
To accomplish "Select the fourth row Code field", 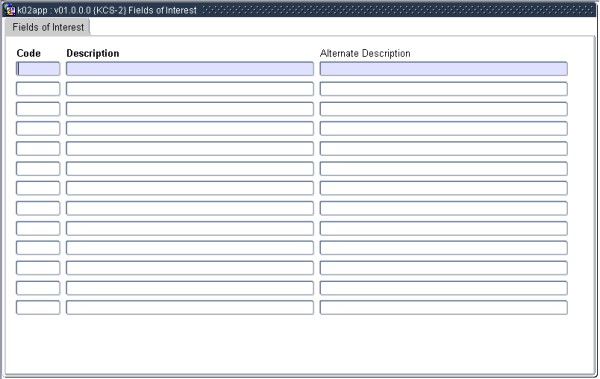I will coord(38,129).
